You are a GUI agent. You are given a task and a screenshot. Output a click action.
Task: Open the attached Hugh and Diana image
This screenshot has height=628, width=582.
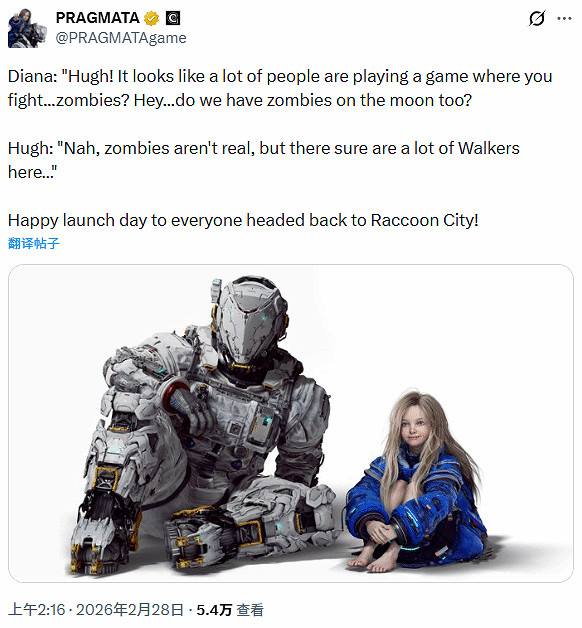(291, 423)
